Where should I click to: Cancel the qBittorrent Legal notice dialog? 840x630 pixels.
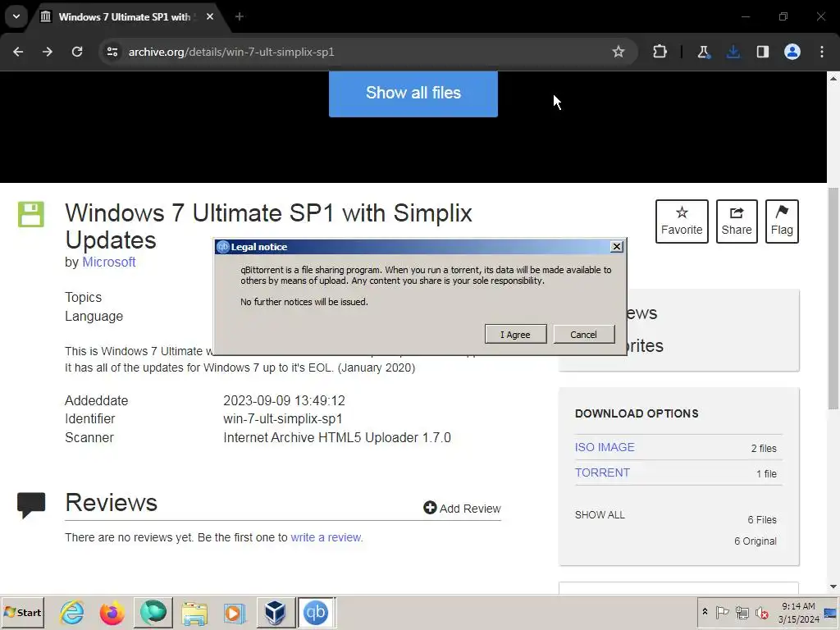point(583,335)
